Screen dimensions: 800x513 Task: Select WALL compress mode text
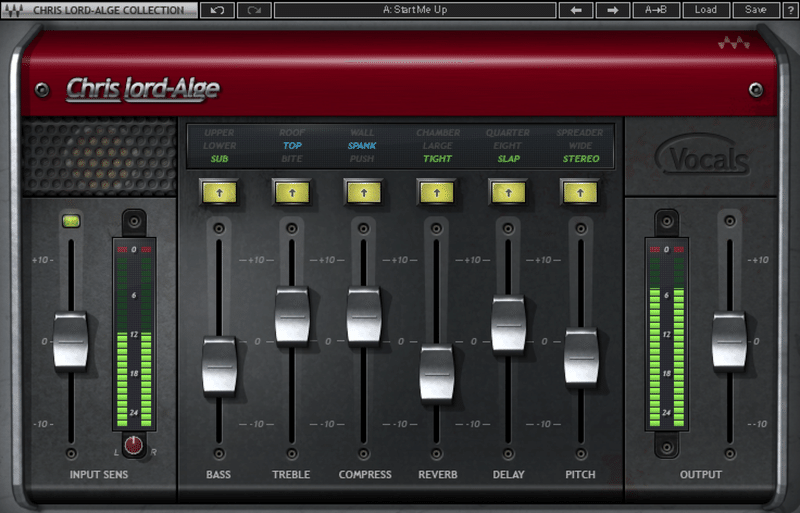coord(362,133)
